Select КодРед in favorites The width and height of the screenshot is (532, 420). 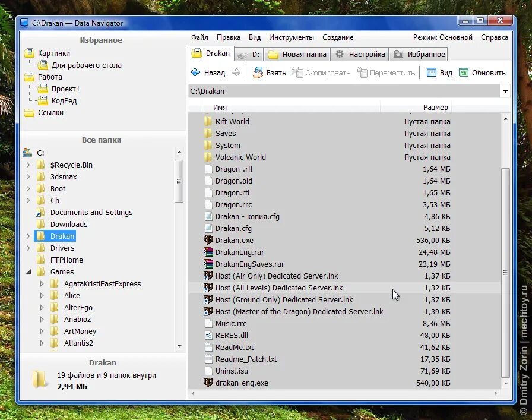click(64, 100)
